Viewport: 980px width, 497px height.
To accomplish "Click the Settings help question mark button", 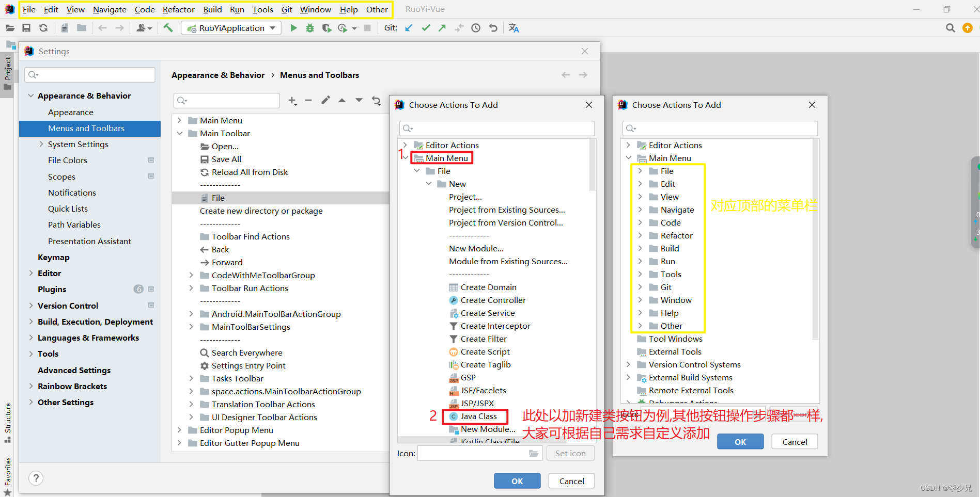I will 36,478.
